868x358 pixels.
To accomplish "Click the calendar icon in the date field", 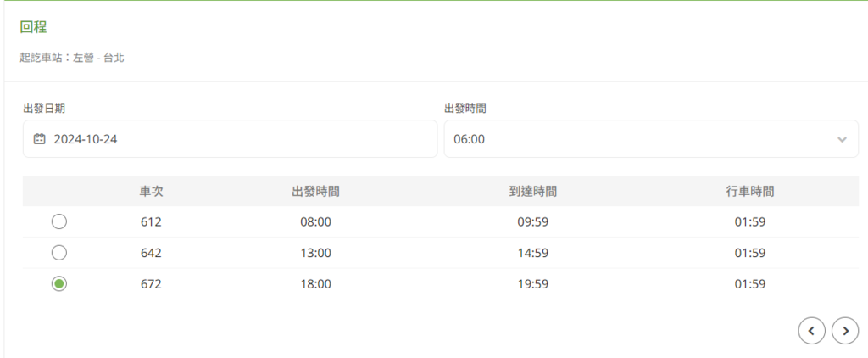I will [x=39, y=139].
